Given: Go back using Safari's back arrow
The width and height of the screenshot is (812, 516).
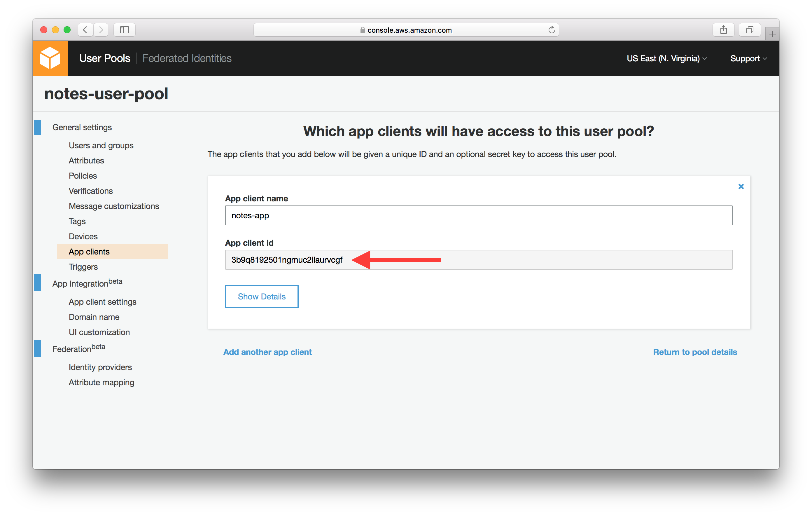Looking at the screenshot, I should point(86,30).
